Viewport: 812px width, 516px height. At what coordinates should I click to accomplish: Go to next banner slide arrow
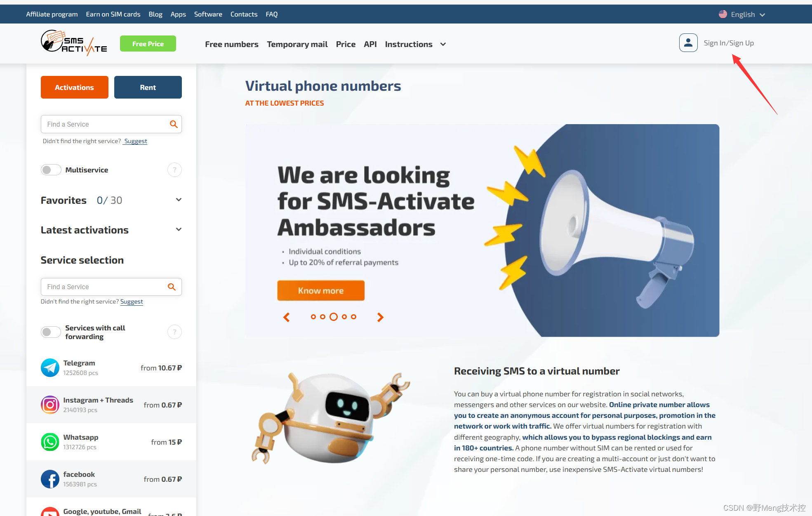coord(380,317)
